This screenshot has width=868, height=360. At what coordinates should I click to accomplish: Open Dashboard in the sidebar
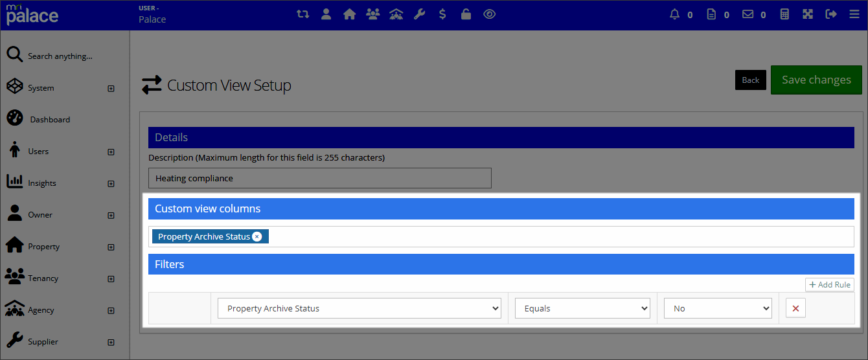click(x=50, y=120)
